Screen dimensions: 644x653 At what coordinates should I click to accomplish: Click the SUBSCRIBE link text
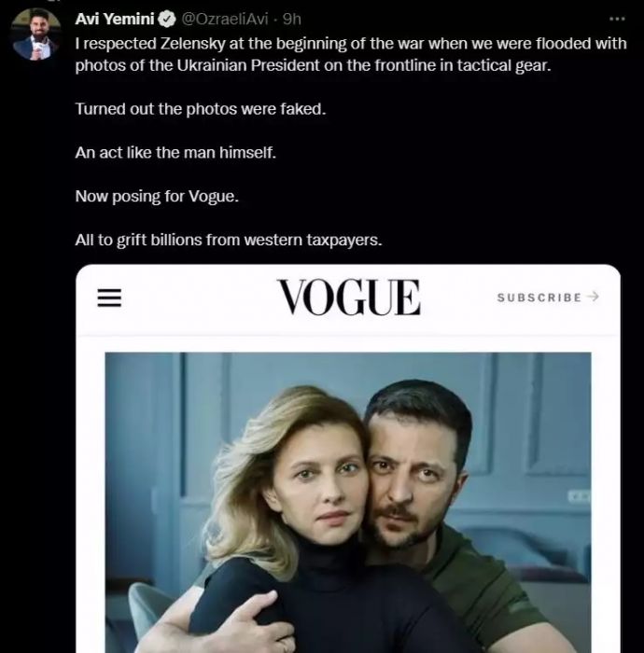coord(539,298)
